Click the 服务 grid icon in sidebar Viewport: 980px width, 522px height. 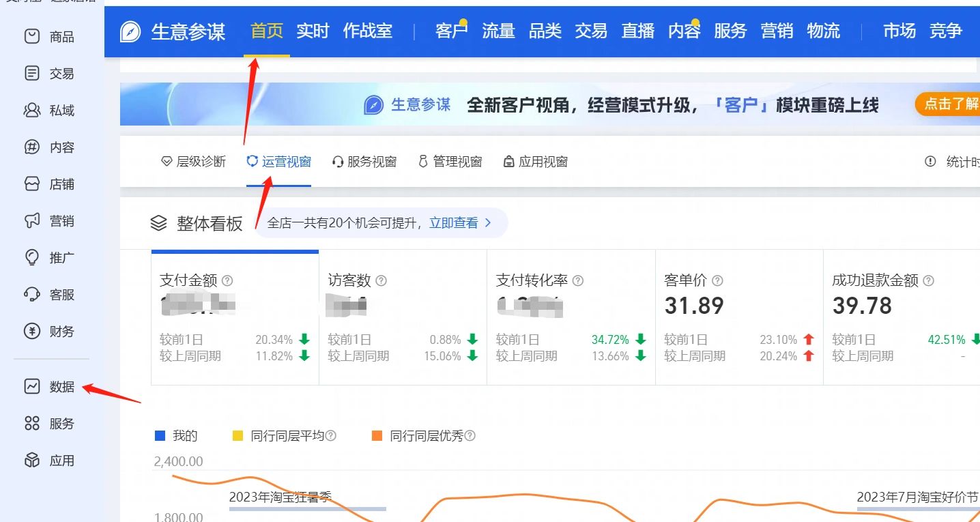tap(32, 423)
